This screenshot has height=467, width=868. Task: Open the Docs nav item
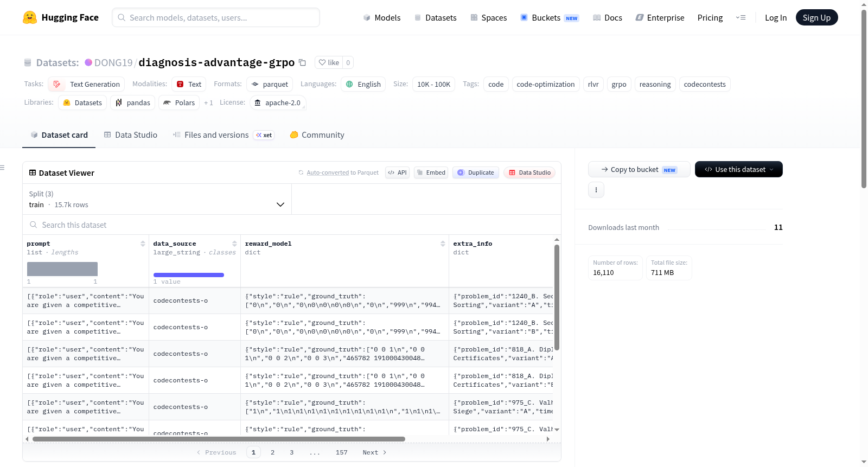coord(608,17)
